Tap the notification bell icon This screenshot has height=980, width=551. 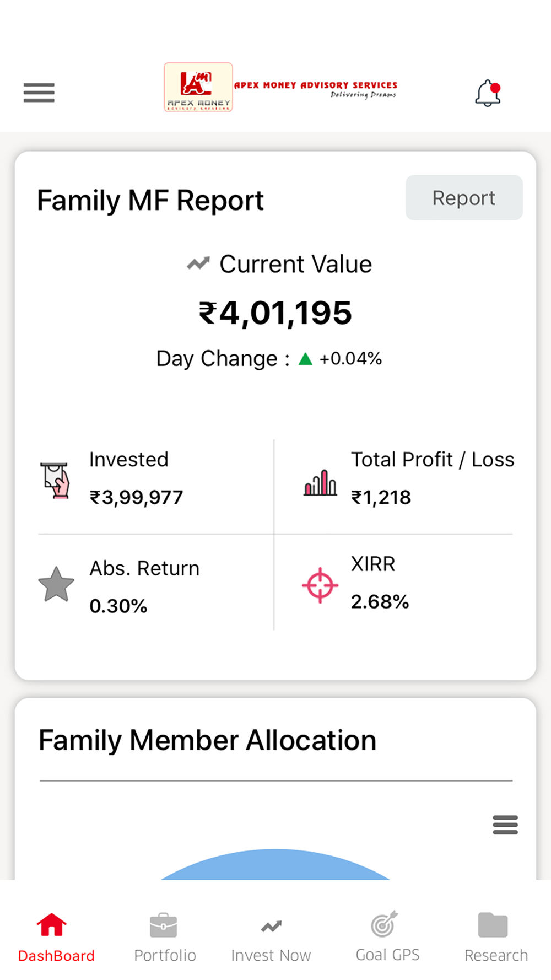coord(488,93)
